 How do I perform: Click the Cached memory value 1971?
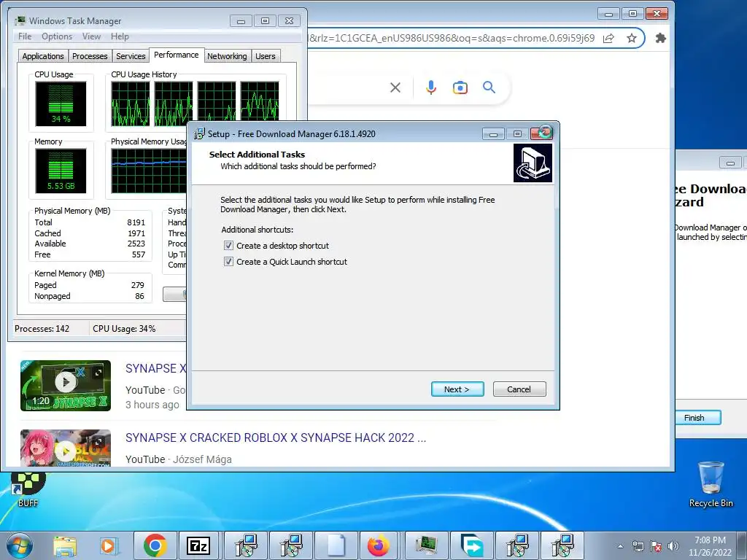coord(136,233)
